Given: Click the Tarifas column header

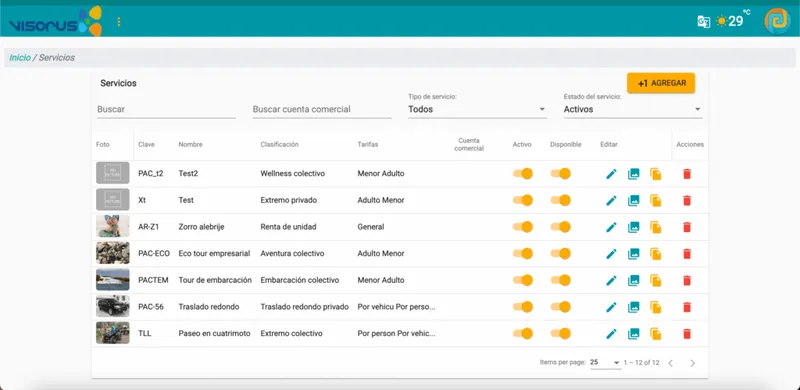Looking at the screenshot, I should [368, 144].
